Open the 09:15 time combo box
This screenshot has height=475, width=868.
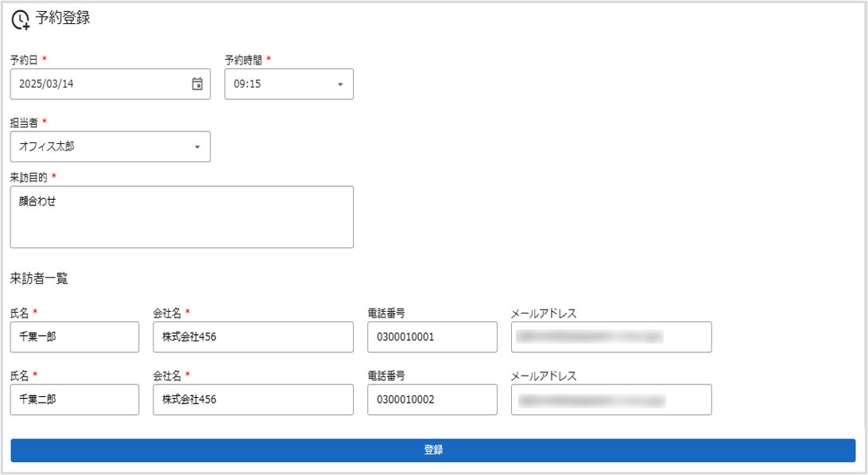(289, 84)
